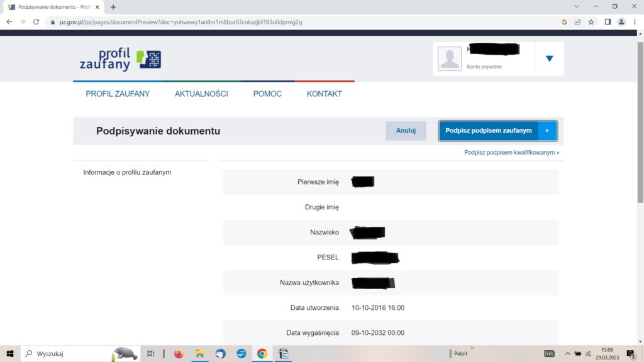
Task: Open the blue globe app next to Chrome
Action: pyautogui.click(x=241, y=353)
